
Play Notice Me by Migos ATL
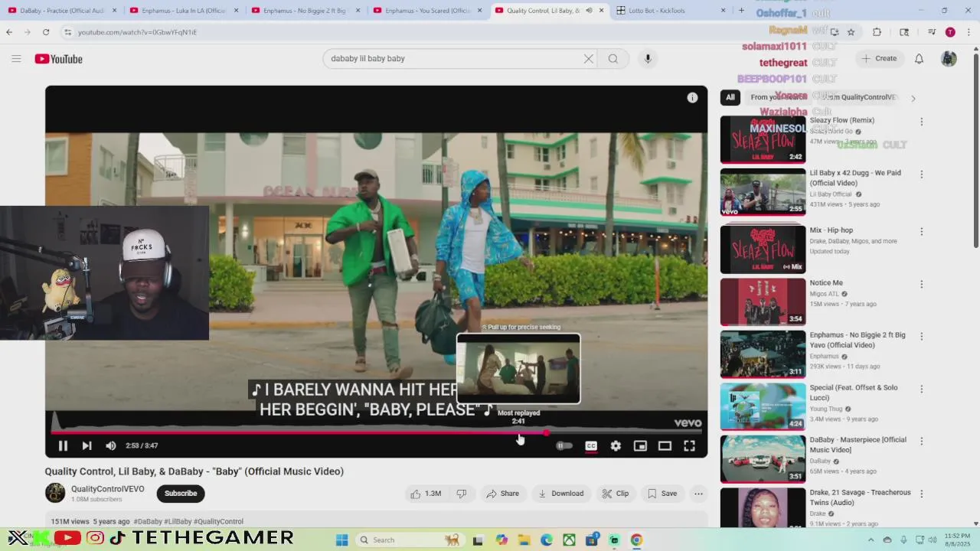click(x=763, y=302)
